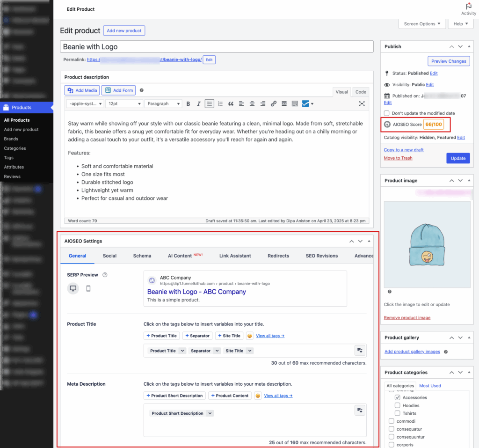Viewport: 479px width, 448px height.
Task: Switch to the Social tab in AIOSEO
Action: [x=109, y=256]
